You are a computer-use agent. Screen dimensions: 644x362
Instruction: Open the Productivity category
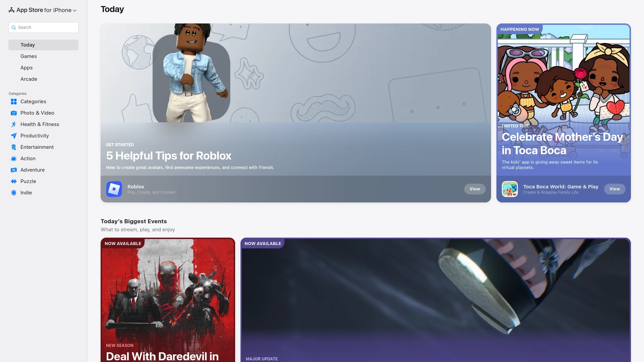tap(43, 136)
